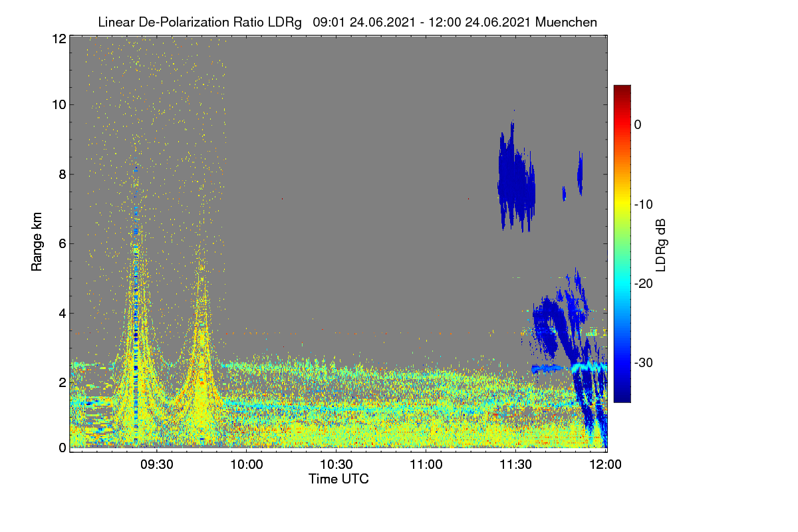The width and height of the screenshot is (798, 532).
Task: Click the 11:00 time axis label
Action: tap(426, 464)
